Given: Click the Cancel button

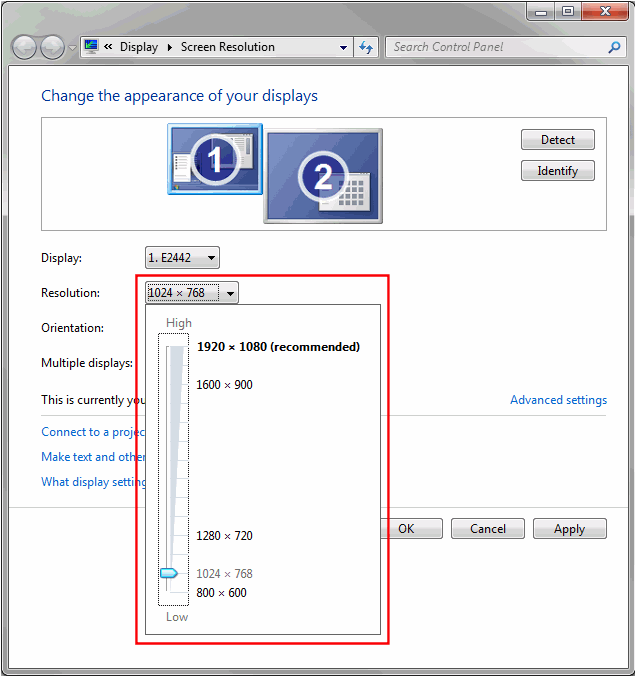Looking at the screenshot, I should (x=488, y=529).
